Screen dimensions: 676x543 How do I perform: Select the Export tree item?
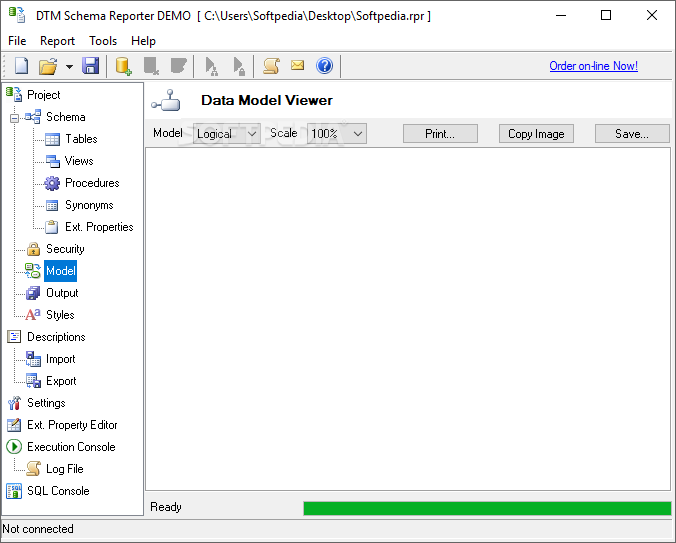(61, 381)
